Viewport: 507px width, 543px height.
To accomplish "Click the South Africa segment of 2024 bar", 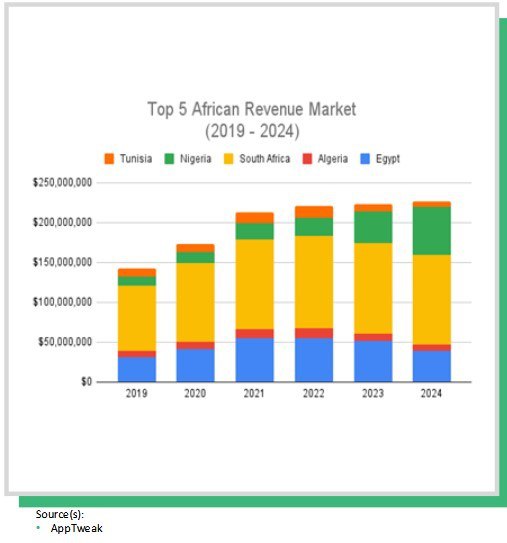I will pyautogui.click(x=432, y=300).
